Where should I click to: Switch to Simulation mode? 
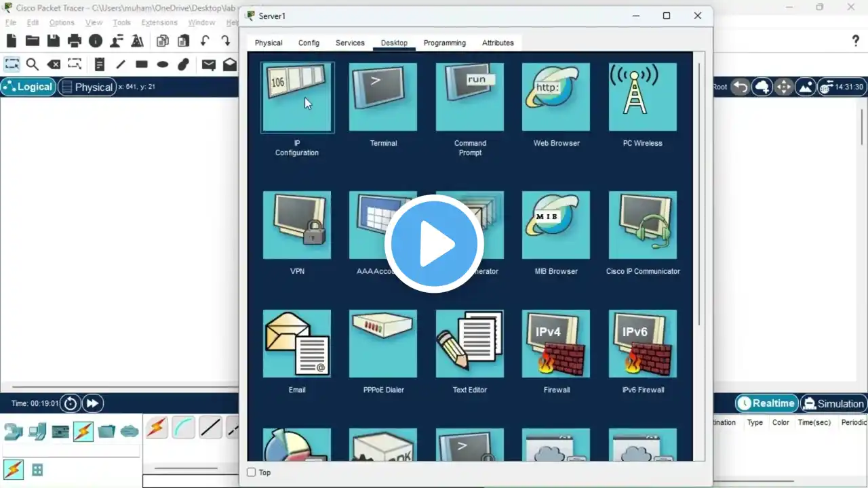click(x=833, y=403)
